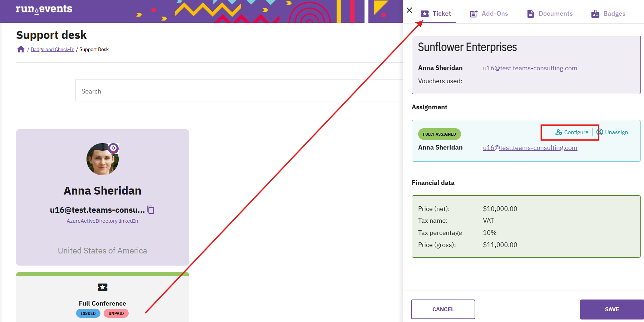
Task: Click the Cancel button
Action: coord(443,309)
